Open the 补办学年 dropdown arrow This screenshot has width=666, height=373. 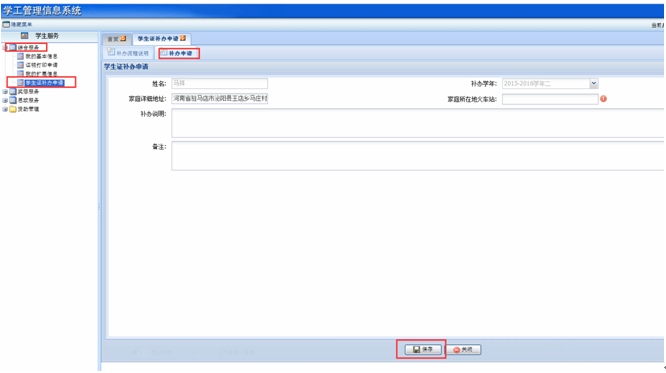(x=594, y=83)
